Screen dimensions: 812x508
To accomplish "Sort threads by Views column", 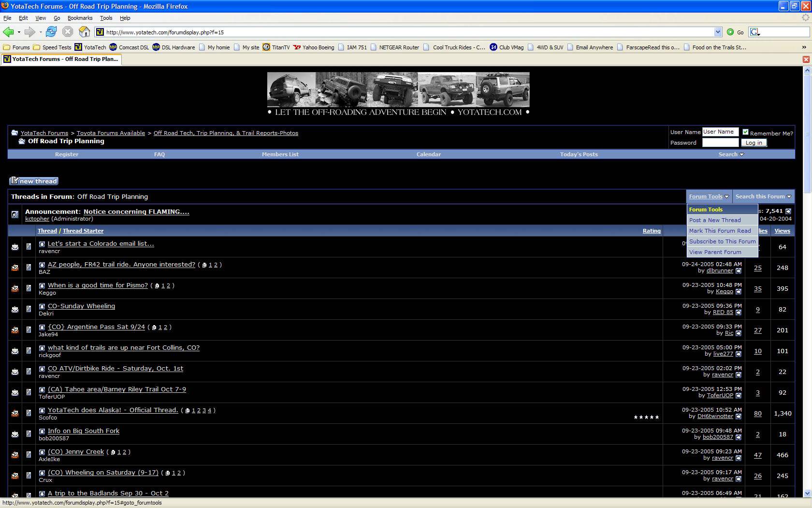I will tap(782, 231).
